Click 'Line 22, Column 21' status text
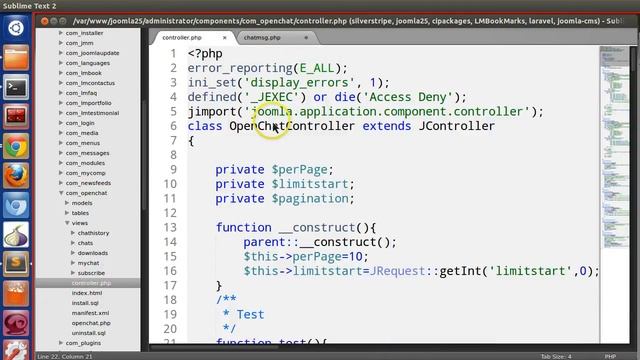 point(65,356)
